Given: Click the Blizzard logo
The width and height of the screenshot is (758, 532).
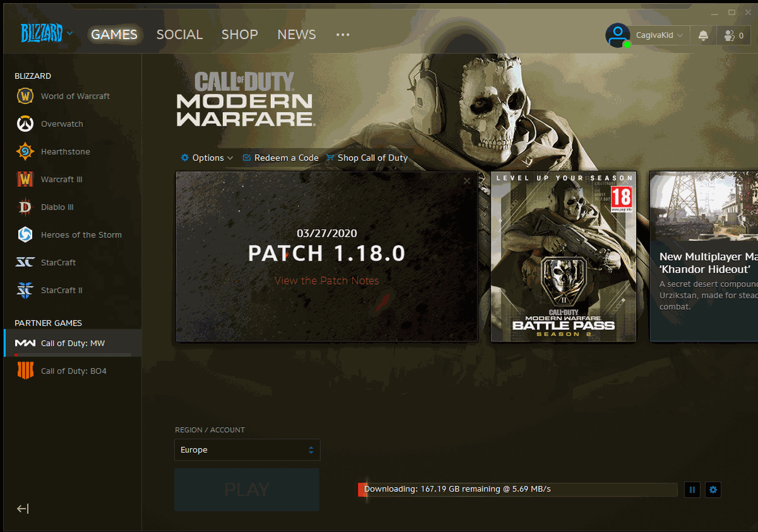Looking at the screenshot, I should tap(42, 33).
